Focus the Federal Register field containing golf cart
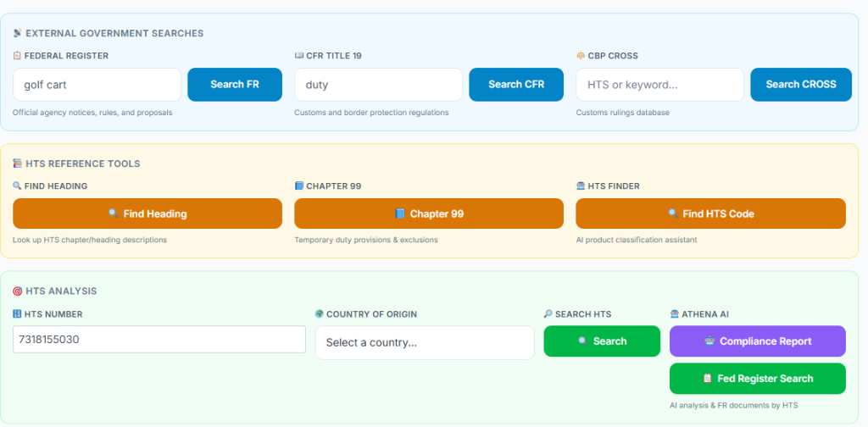Viewport: 868px width, 427px height. pos(97,85)
